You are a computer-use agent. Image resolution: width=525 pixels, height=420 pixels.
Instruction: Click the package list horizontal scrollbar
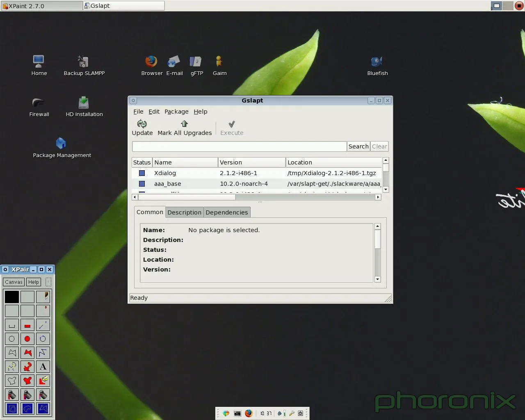pyautogui.click(x=256, y=197)
